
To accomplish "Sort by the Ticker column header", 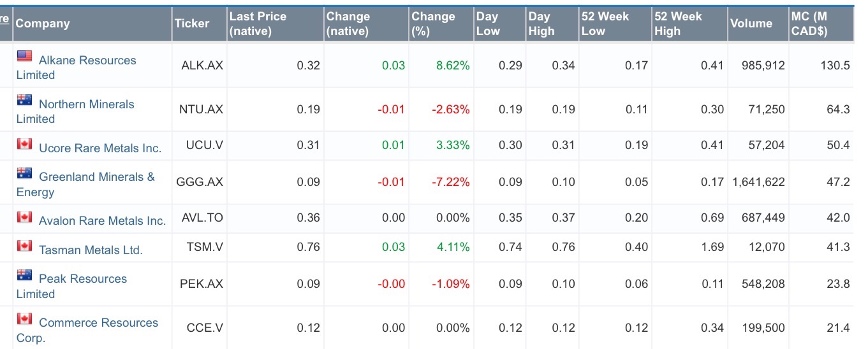I will tap(191, 24).
